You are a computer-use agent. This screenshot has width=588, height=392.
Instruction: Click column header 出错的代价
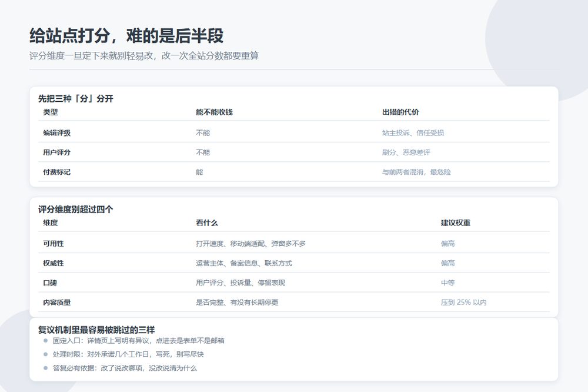point(400,112)
